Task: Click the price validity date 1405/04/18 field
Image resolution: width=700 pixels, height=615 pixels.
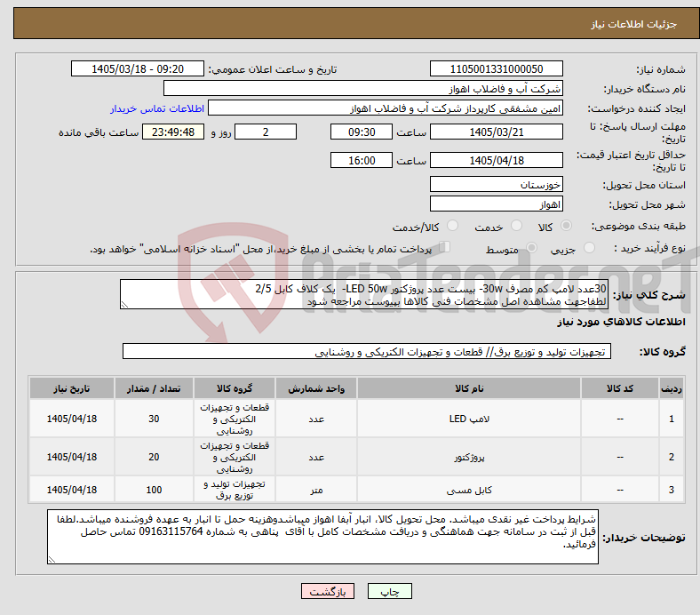Action: [x=496, y=160]
